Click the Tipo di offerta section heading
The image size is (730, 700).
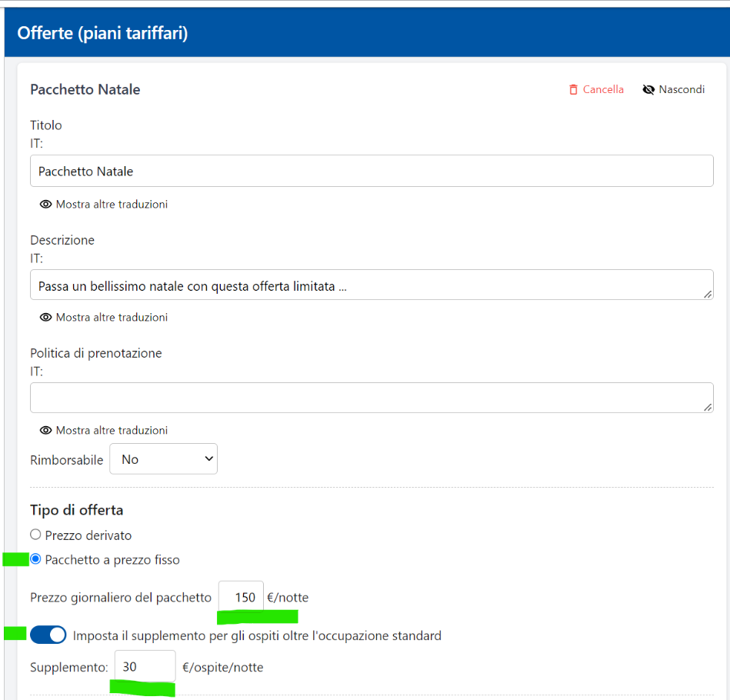(76, 510)
